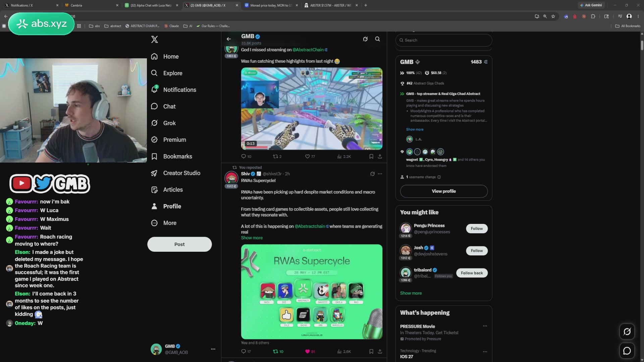The image size is (644, 362).
Task: Expand the More menu
Action: coord(164,223)
